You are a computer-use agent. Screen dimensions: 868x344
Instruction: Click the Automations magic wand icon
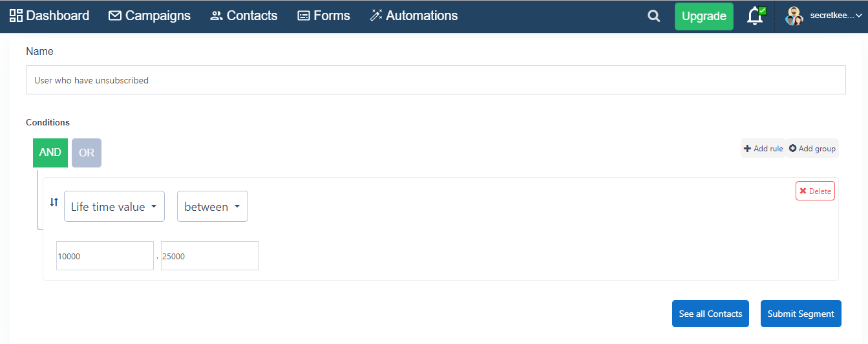coord(376,16)
